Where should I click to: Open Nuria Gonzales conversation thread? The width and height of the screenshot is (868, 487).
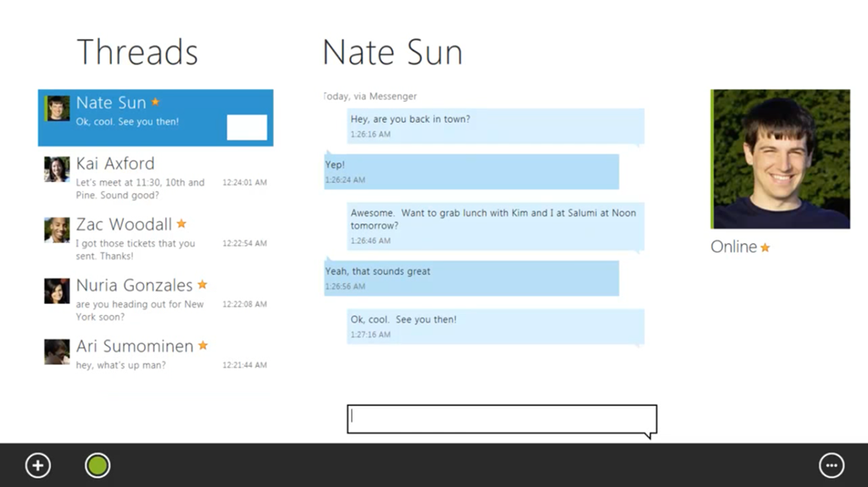pyautogui.click(x=156, y=301)
